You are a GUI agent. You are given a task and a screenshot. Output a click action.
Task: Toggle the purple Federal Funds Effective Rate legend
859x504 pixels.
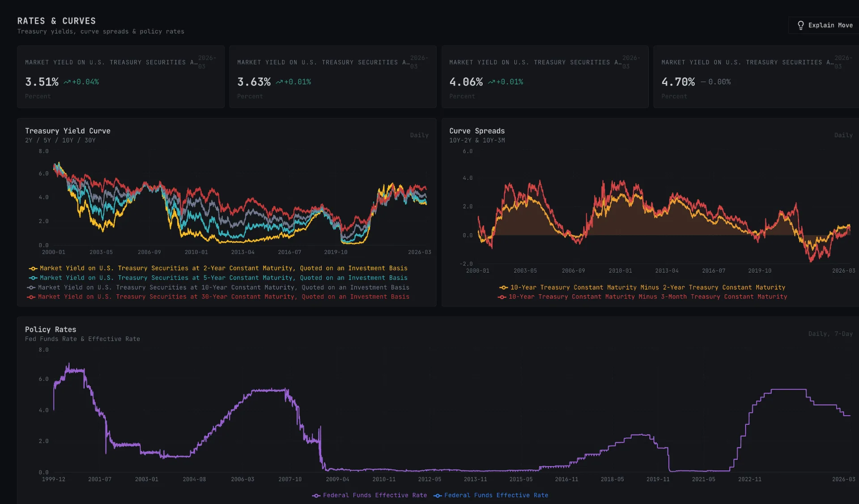coord(370,496)
